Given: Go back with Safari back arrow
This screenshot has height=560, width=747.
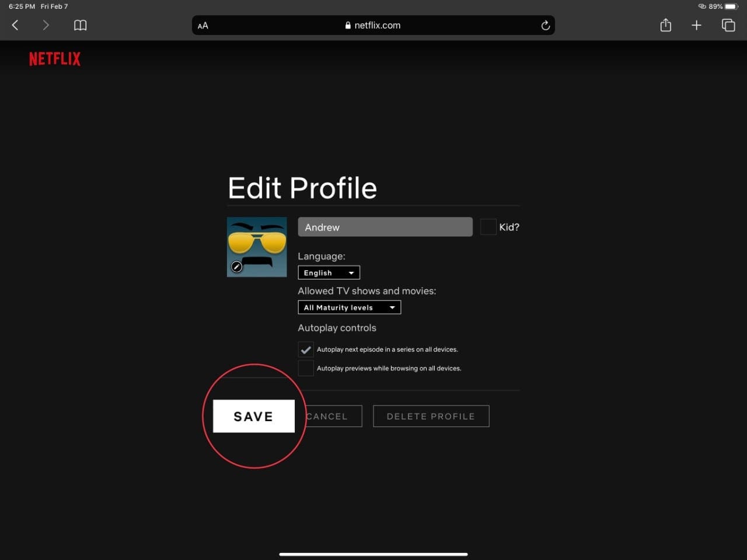Looking at the screenshot, I should pyautogui.click(x=16, y=25).
